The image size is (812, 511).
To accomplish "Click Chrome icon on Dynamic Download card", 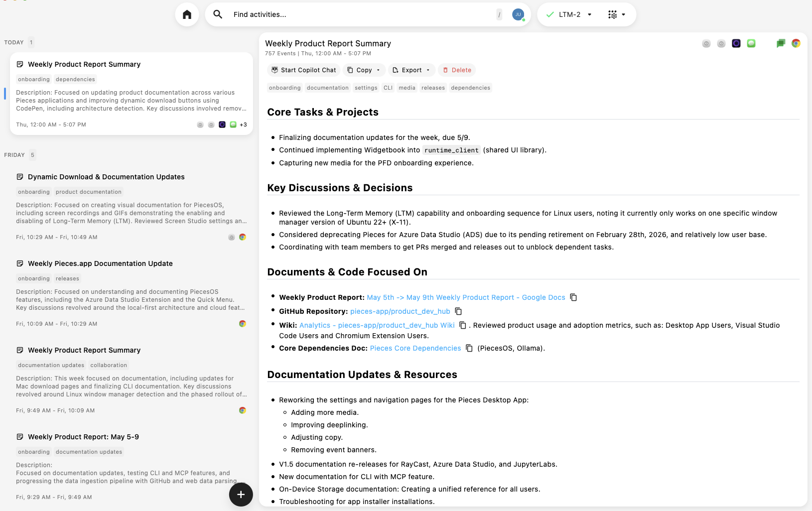I will (243, 237).
